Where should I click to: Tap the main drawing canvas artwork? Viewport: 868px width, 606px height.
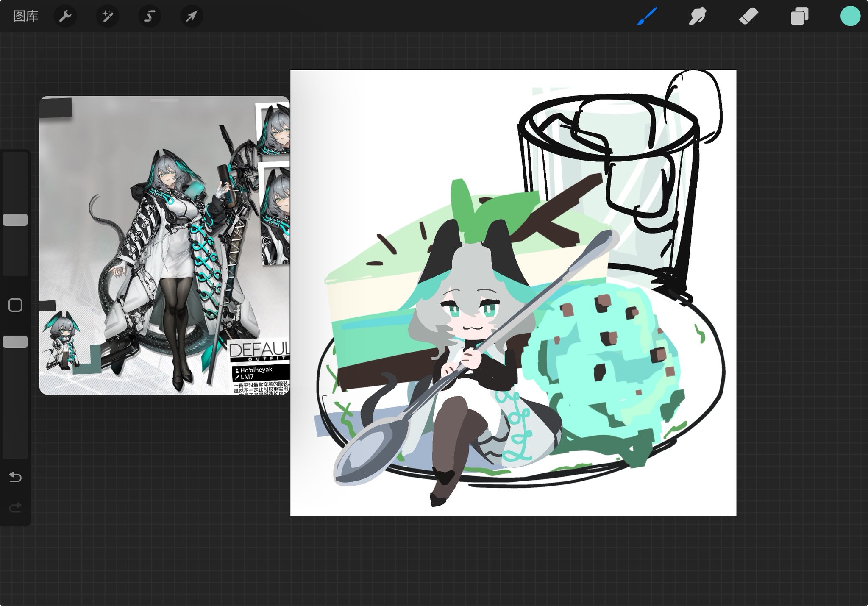click(513, 293)
